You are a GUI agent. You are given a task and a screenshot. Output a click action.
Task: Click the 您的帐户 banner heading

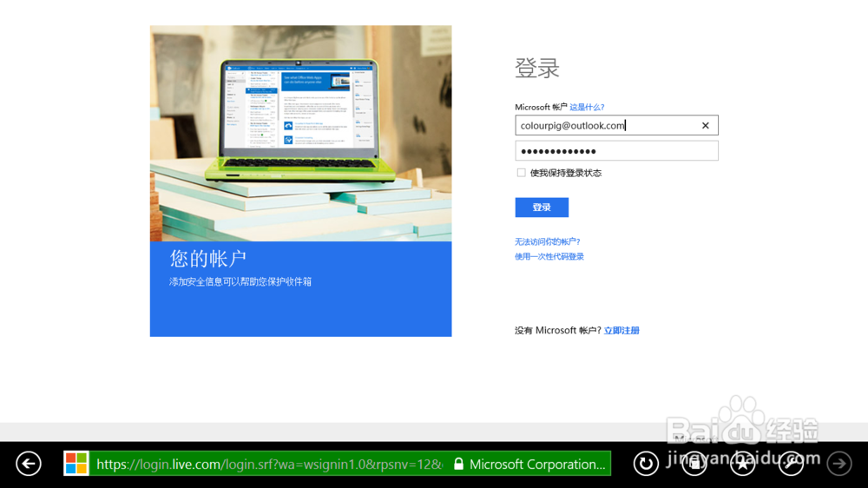click(207, 259)
